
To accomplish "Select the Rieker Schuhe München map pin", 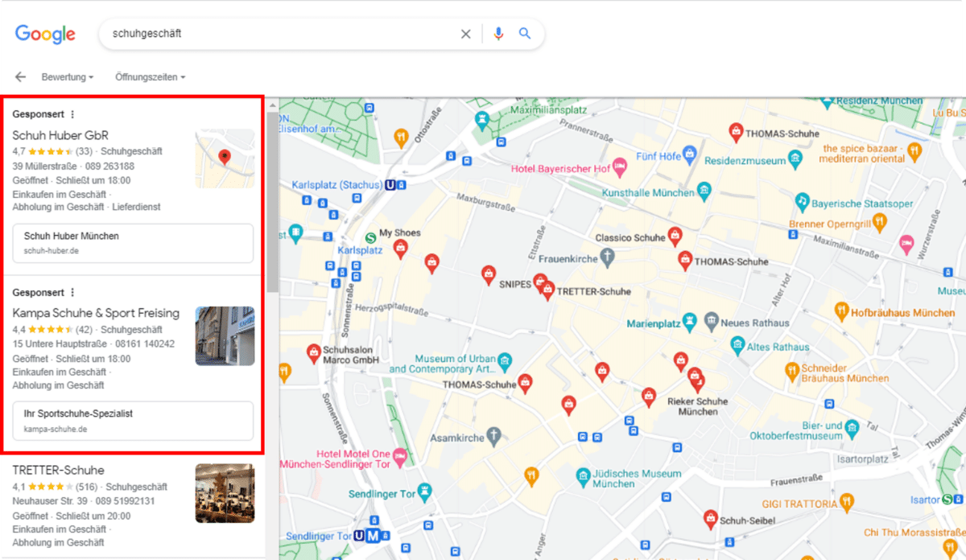I will [x=697, y=383].
